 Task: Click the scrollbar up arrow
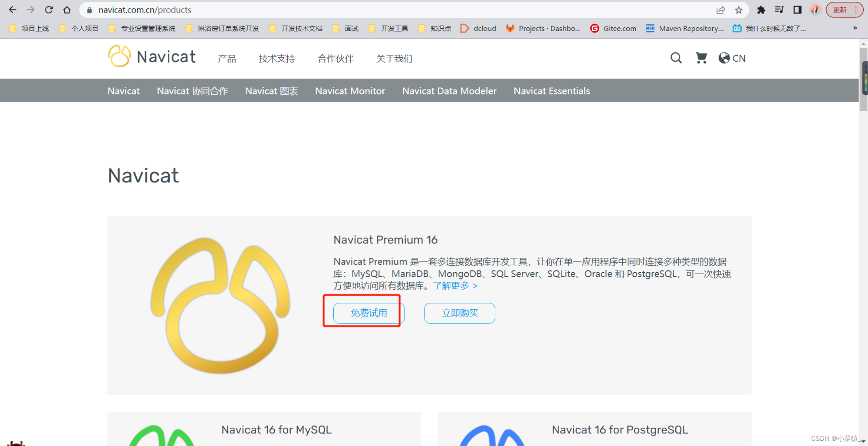pyautogui.click(x=864, y=43)
